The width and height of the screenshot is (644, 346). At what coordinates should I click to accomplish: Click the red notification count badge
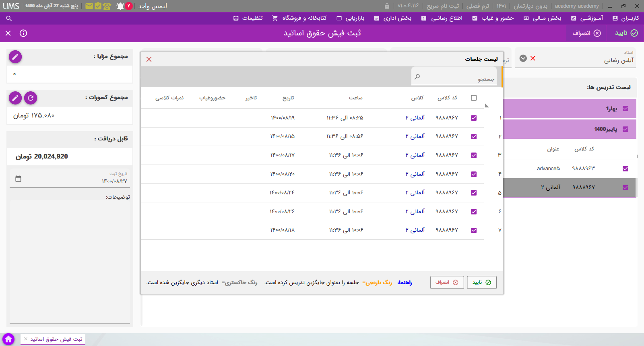[129, 6]
